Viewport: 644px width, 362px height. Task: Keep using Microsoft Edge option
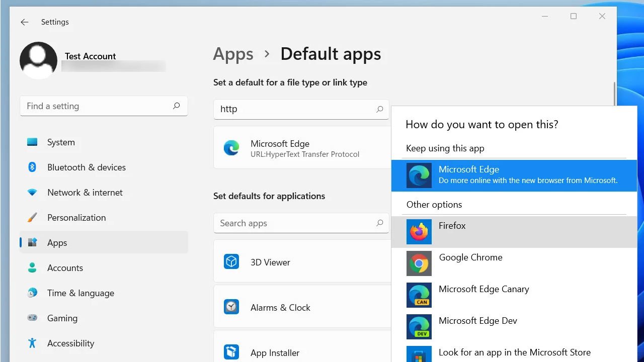[514, 175]
